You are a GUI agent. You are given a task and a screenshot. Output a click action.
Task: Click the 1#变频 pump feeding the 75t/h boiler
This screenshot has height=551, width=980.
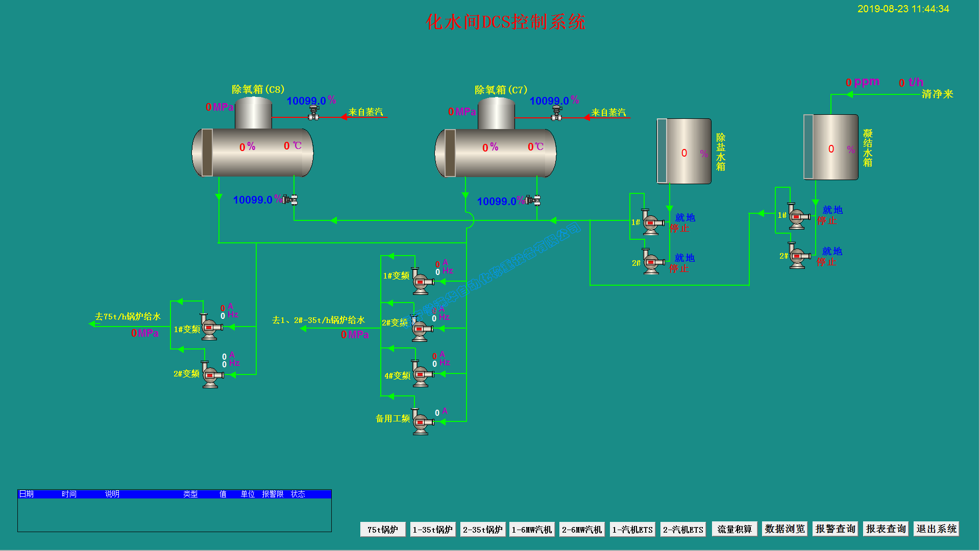tap(210, 327)
